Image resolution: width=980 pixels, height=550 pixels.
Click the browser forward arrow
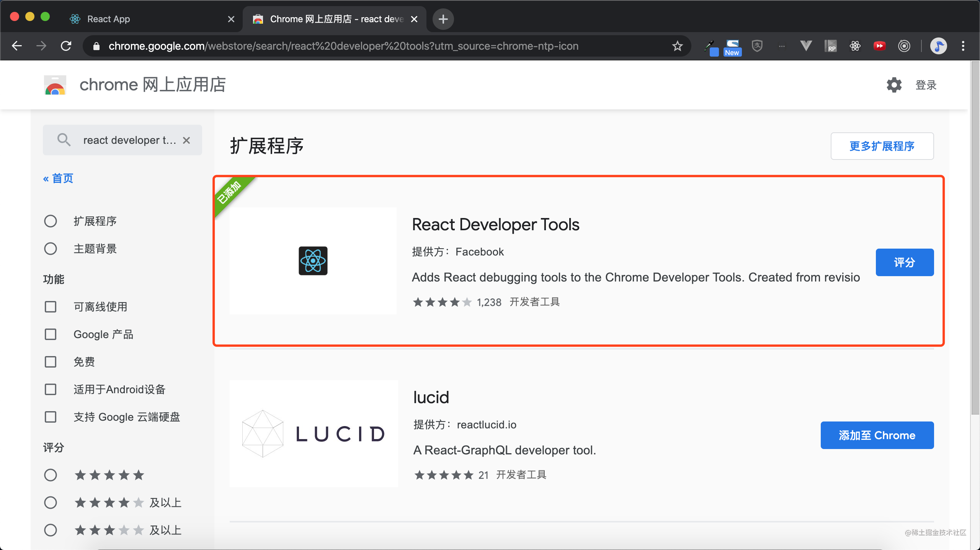(41, 46)
